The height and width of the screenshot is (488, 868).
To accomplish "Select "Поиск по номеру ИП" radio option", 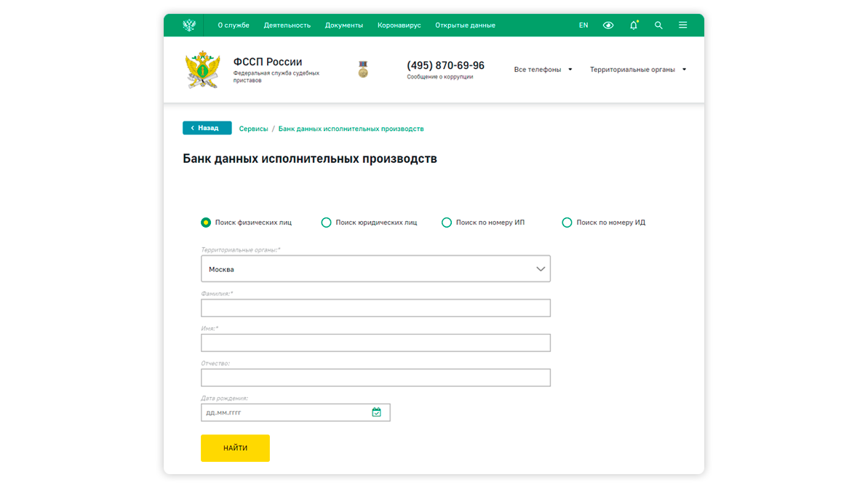I will pos(447,223).
